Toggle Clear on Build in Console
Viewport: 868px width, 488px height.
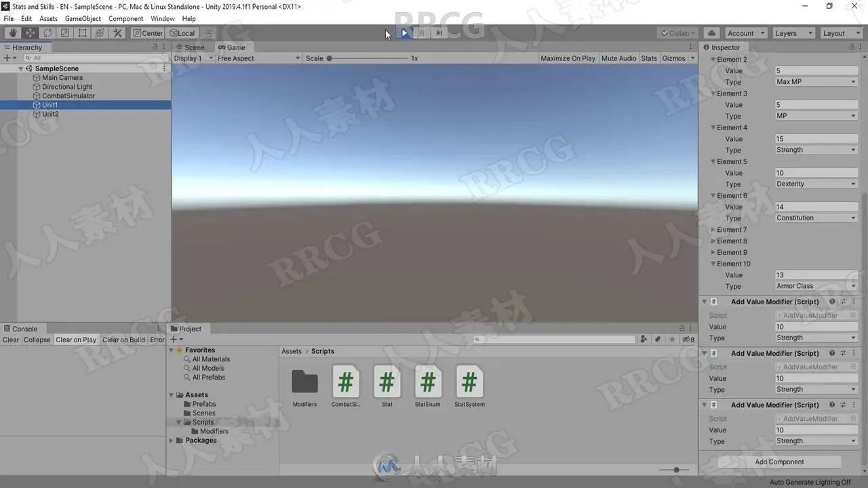coord(123,340)
